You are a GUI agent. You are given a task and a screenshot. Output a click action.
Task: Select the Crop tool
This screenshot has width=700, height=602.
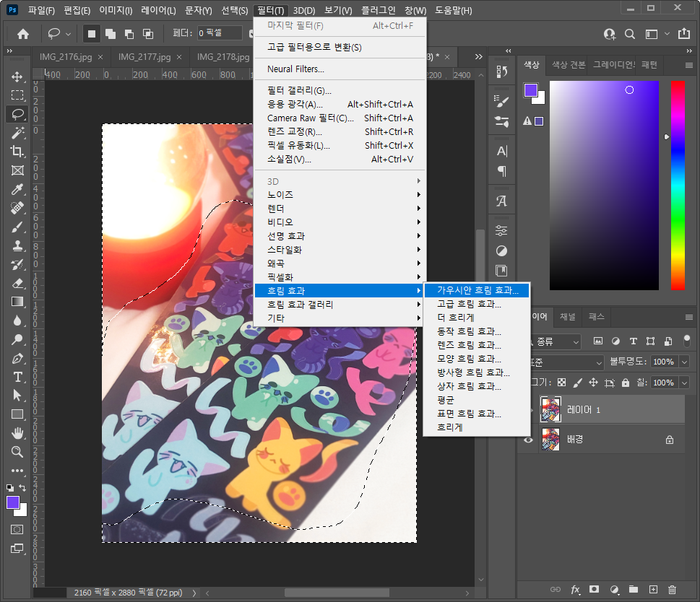coord(17,151)
